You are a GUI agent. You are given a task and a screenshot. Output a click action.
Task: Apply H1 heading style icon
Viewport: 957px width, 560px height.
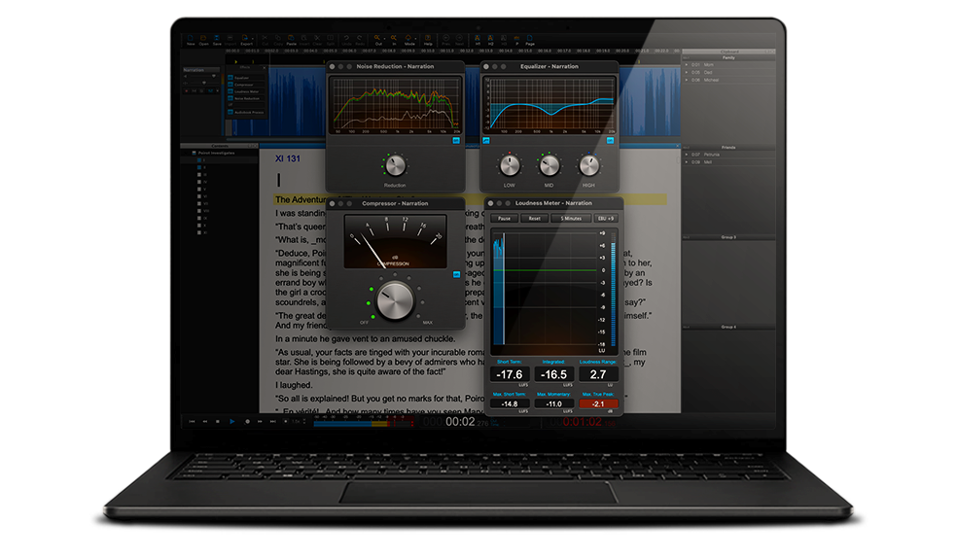point(478,38)
